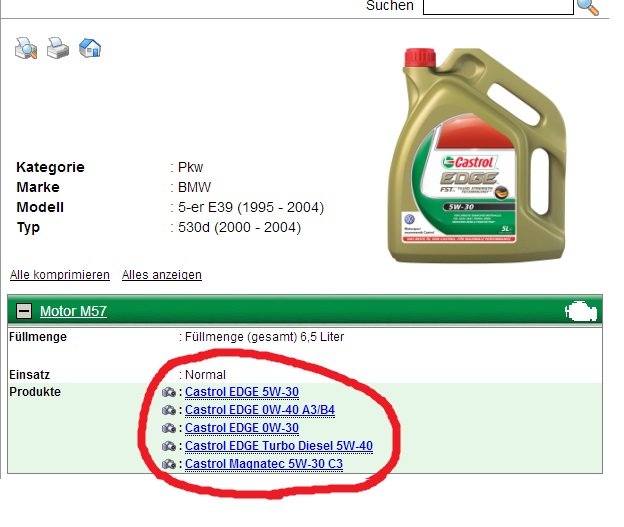Viewport: 624px width, 527px height.
Task: Click the Produkte label
Action: tap(35, 392)
